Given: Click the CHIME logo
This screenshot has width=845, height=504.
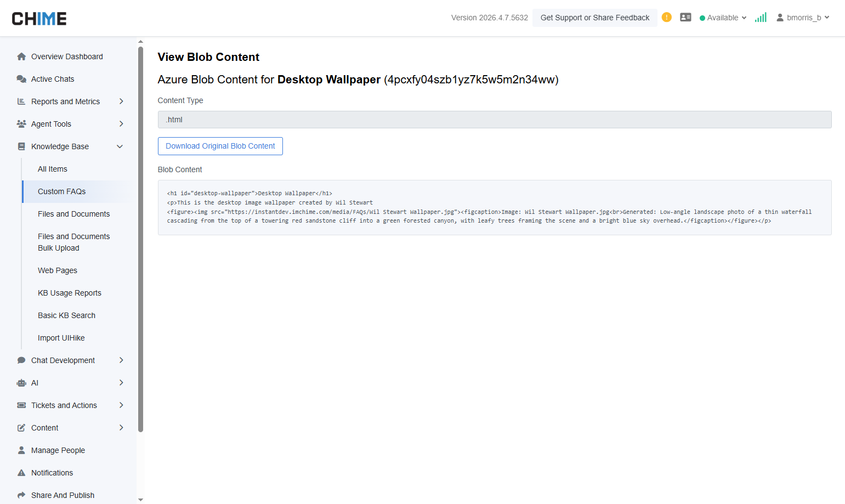Looking at the screenshot, I should coord(39,19).
